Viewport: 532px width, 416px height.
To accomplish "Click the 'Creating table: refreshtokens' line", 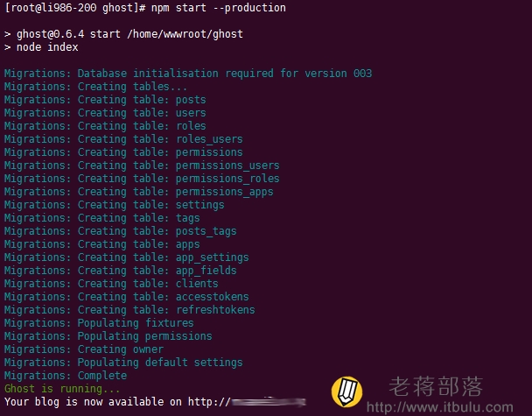I will pos(129,310).
